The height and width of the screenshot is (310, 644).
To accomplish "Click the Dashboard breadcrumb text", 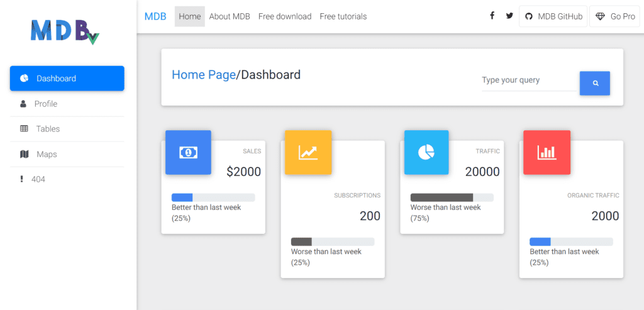I will (270, 75).
